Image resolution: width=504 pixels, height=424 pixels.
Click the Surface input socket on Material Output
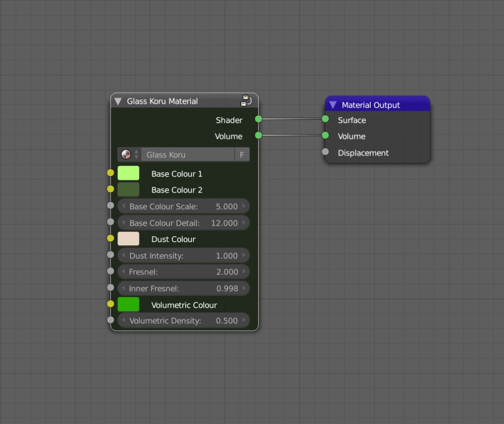[x=325, y=119]
